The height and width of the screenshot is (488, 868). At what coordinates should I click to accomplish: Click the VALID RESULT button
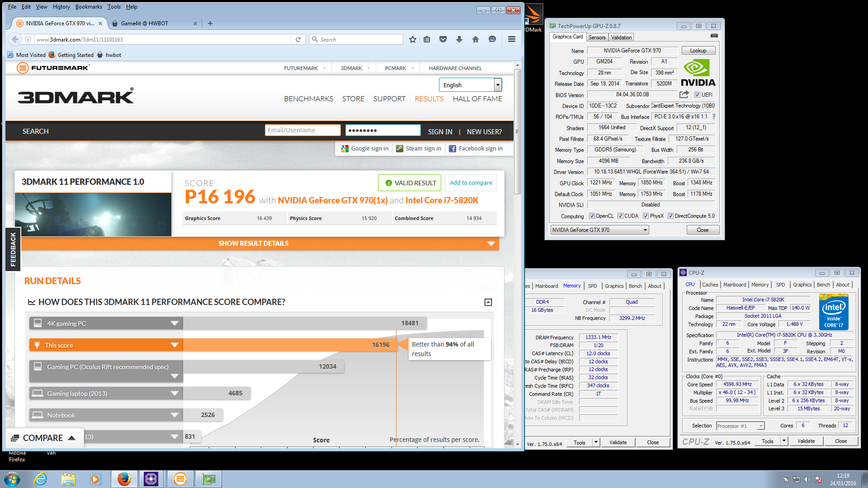(x=410, y=183)
